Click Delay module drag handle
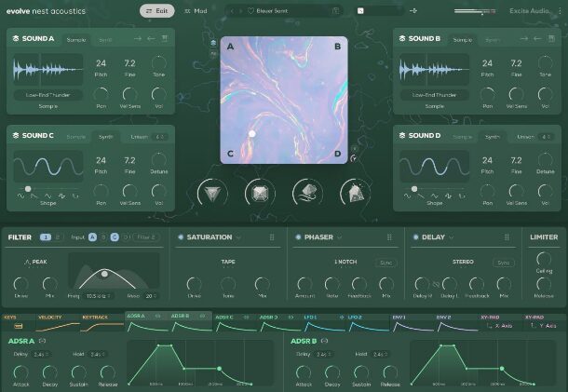568x392 pixels. tap(507, 237)
